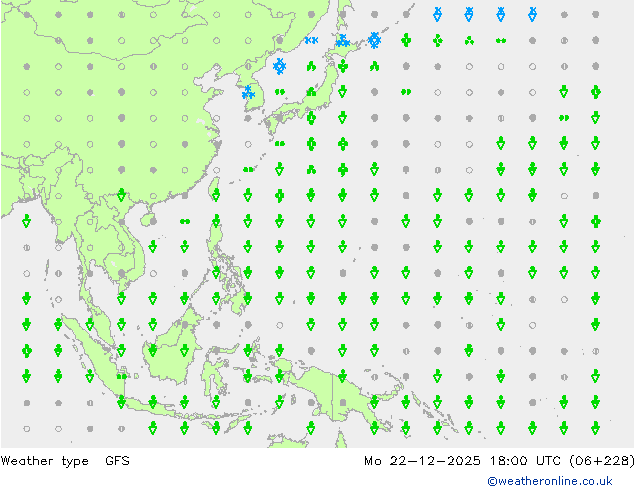The height and width of the screenshot is (490, 634).
Task: Click the 'Weather type GFS' caption
Action: pos(65,460)
